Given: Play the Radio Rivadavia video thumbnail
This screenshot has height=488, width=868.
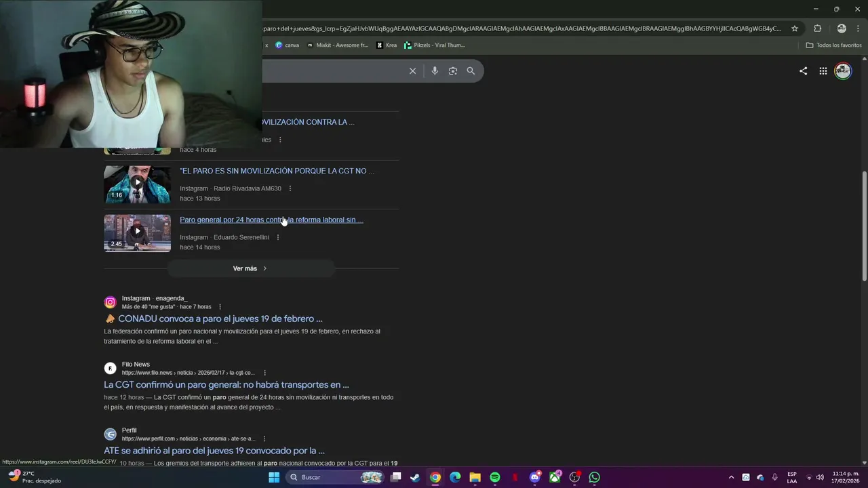Looking at the screenshot, I should click(x=137, y=184).
